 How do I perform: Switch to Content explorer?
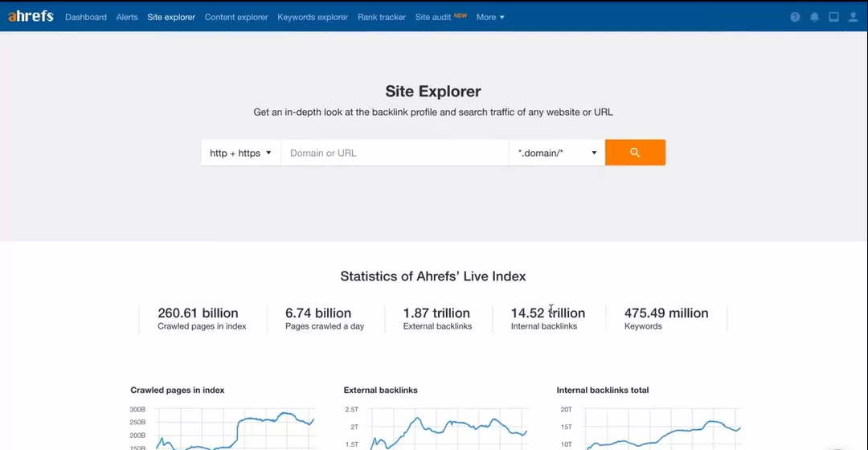[236, 17]
